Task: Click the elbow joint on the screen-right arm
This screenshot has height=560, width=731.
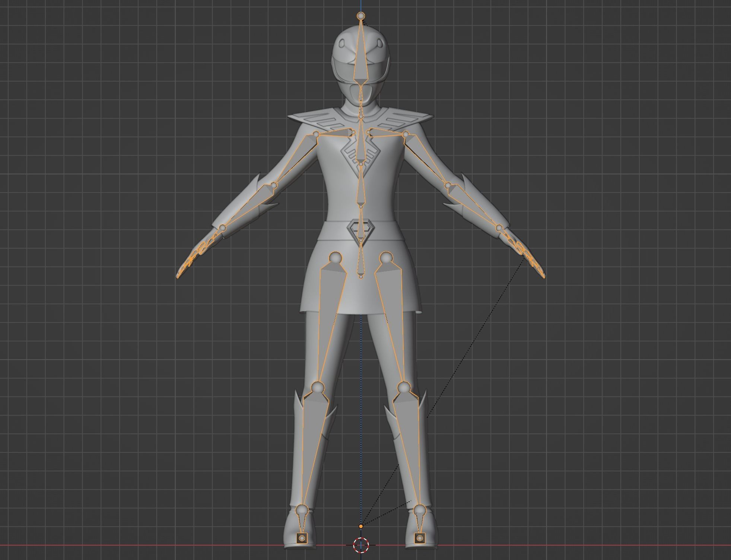Action: tap(448, 185)
